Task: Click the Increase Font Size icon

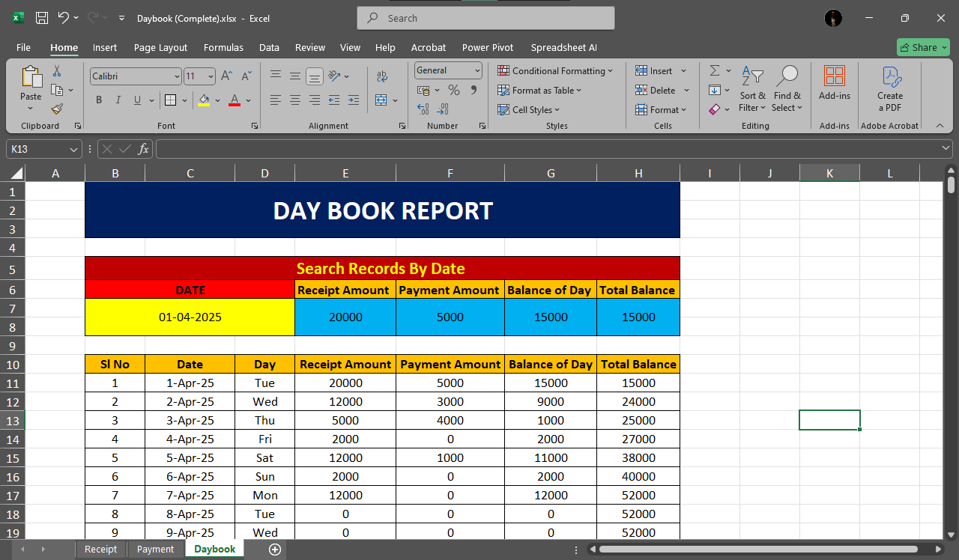Action: point(227,76)
